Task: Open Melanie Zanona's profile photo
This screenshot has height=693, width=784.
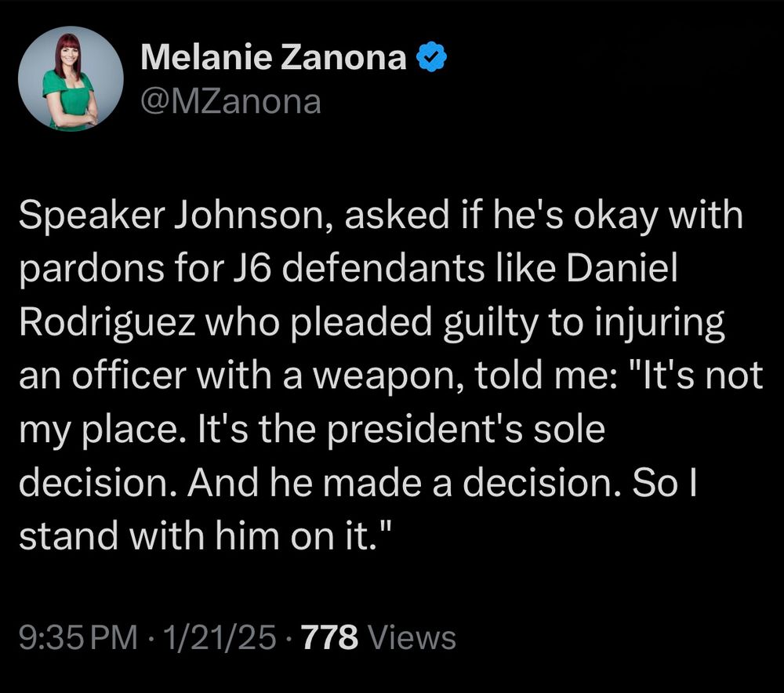Action: [x=71, y=78]
